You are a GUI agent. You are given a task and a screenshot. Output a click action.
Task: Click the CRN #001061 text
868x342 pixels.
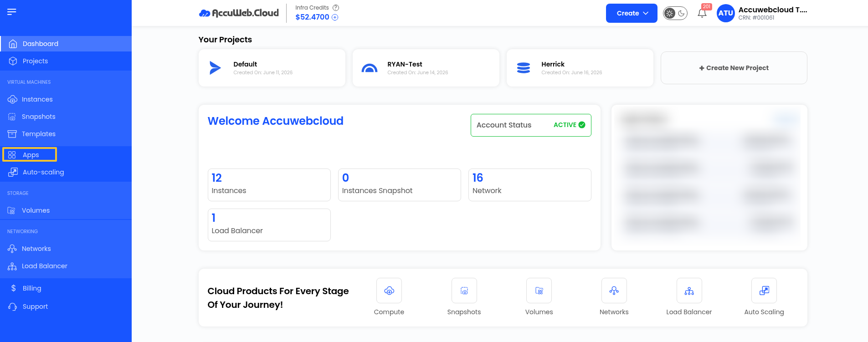[x=756, y=18]
